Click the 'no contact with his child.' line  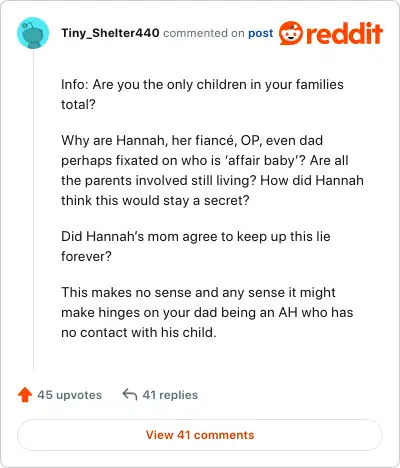pos(139,332)
